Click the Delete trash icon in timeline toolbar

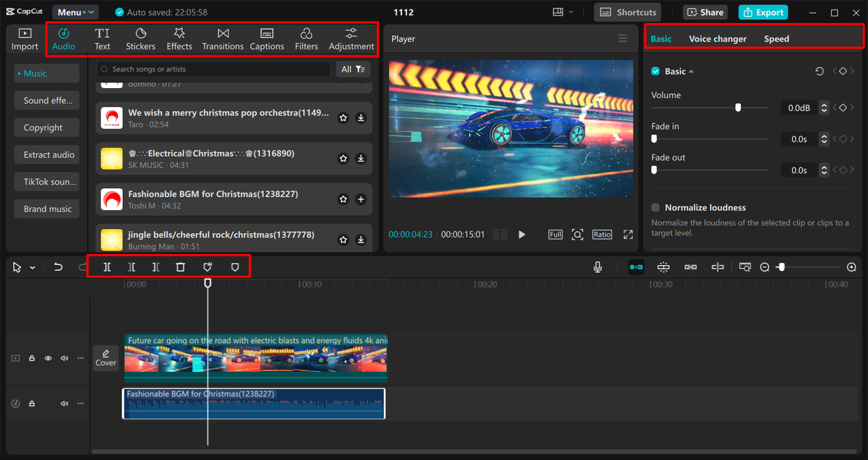pos(180,267)
